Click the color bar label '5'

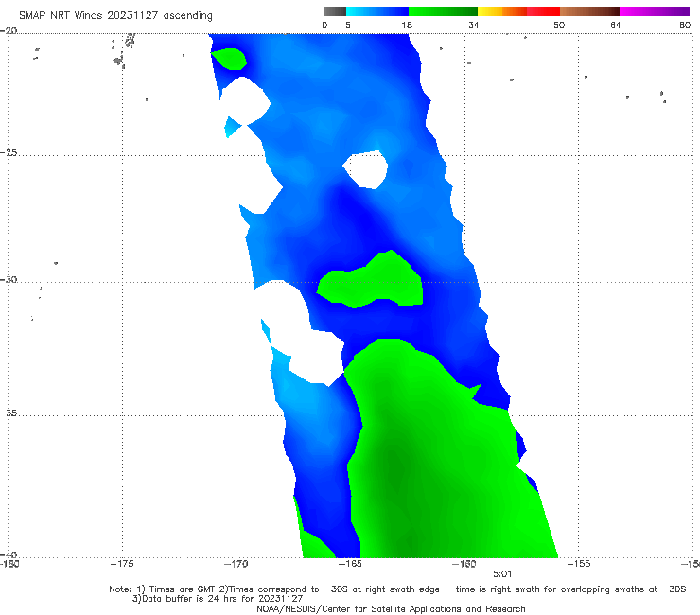pos(348,25)
